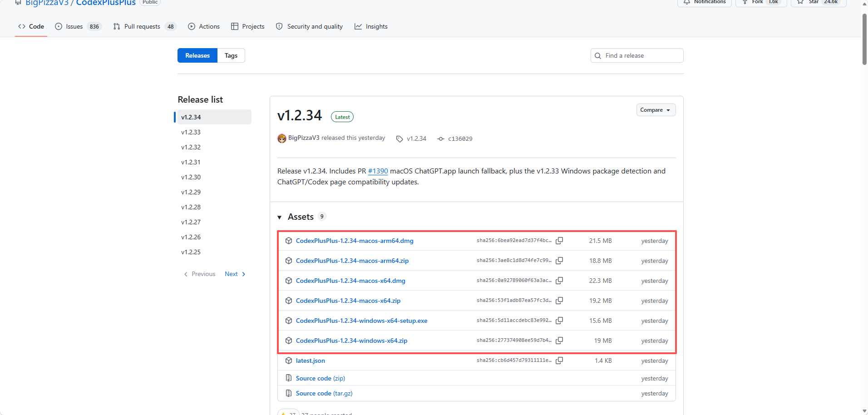Select v1.2.33 in the release list
This screenshot has height=415, width=868.
click(x=214, y=132)
